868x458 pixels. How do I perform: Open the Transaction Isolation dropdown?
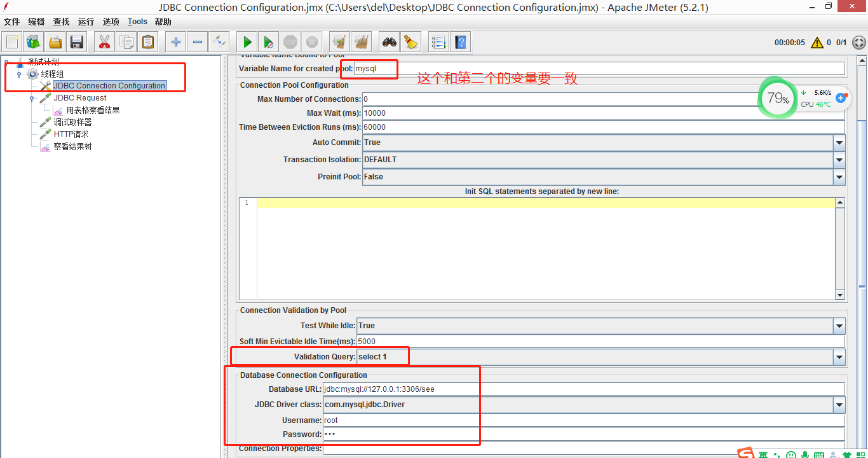pos(839,160)
